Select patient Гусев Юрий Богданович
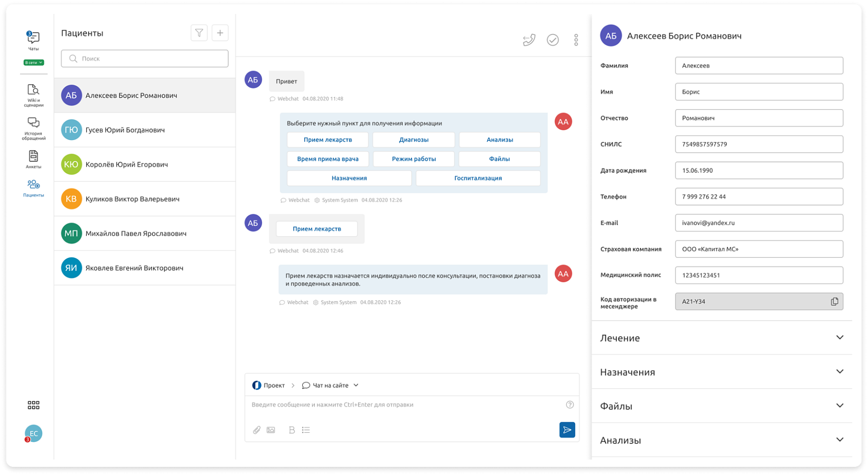Image resolution: width=868 pixels, height=475 pixels. [145, 130]
